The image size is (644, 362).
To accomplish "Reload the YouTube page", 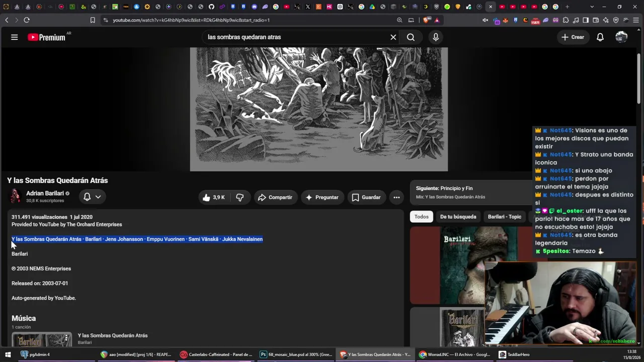I will [x=27, y=20].
